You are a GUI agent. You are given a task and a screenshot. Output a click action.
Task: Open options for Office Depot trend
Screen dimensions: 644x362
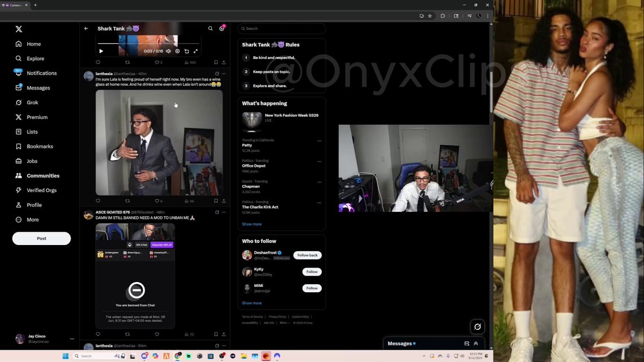(x=319, y=161)
